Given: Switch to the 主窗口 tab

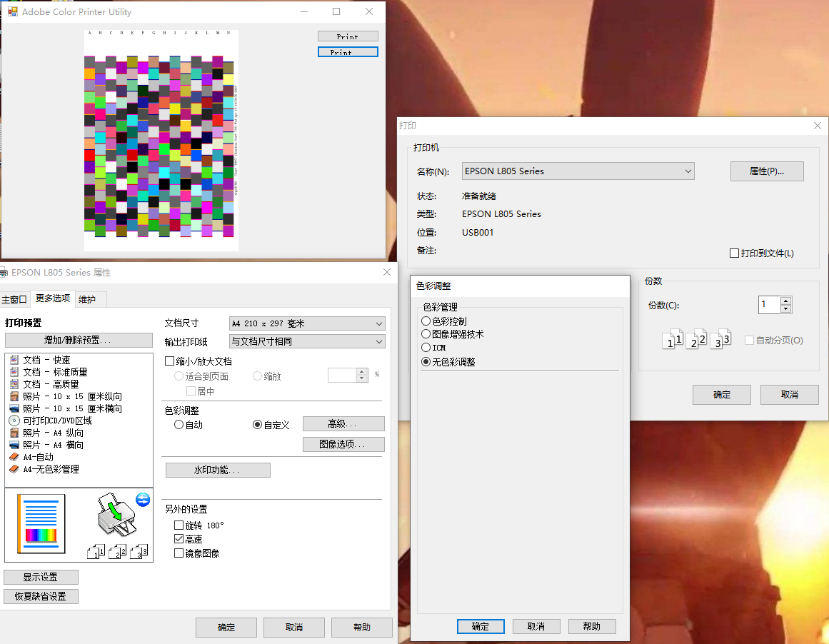Looking at the screenshot, I should [14, 298].
